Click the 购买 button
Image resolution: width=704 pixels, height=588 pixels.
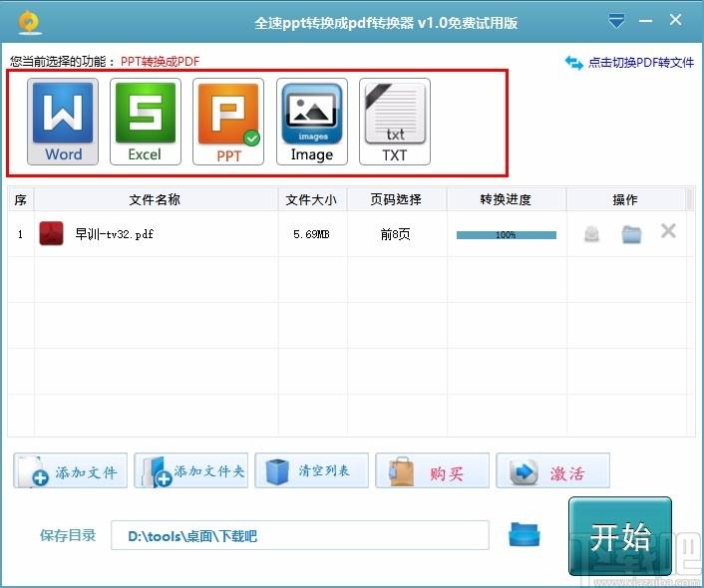[433, 470]
